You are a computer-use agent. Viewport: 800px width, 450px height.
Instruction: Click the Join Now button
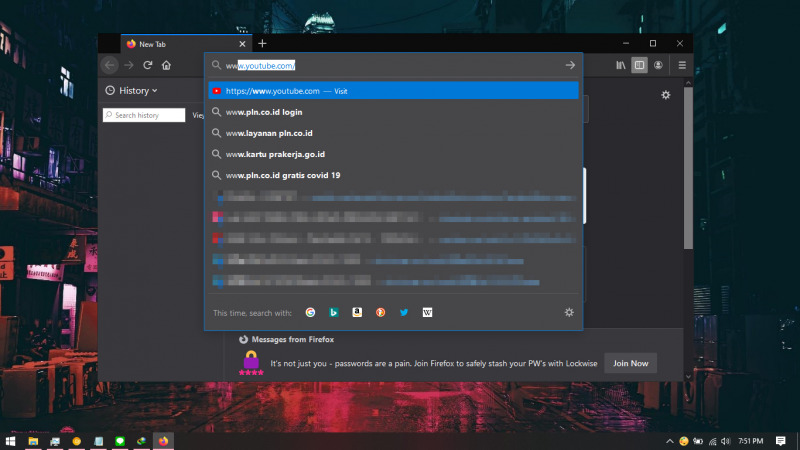coord(631,363)
